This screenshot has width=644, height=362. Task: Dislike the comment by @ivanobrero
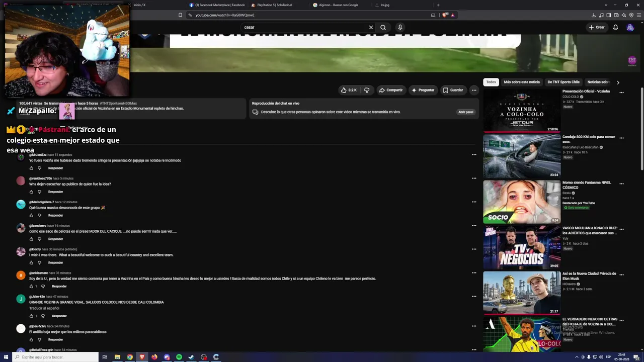[39, 239]
